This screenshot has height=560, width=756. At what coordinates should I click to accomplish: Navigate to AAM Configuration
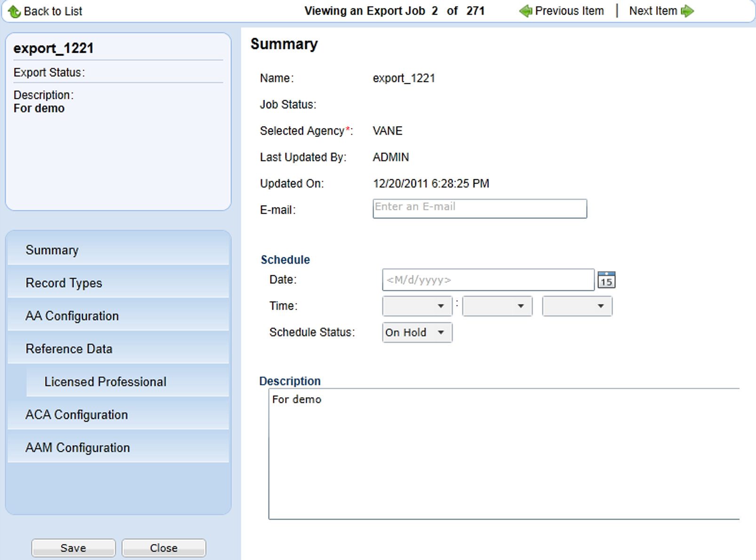click(78, 448)
